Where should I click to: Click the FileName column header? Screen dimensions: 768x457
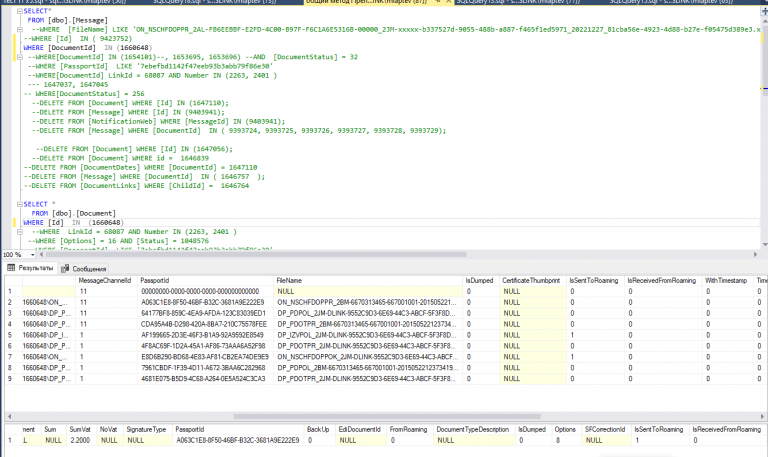(x=288, y=281)
